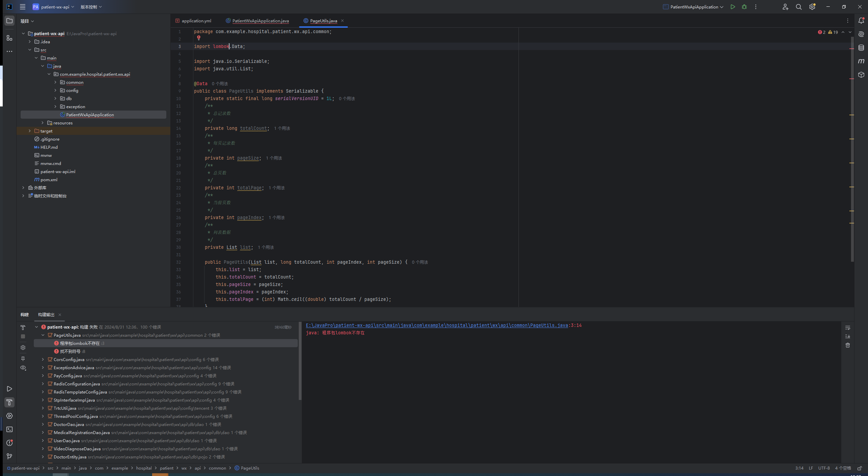868x476 pixels.
Task: Open editor tabs options menu
Action: (x=848, y=21)
